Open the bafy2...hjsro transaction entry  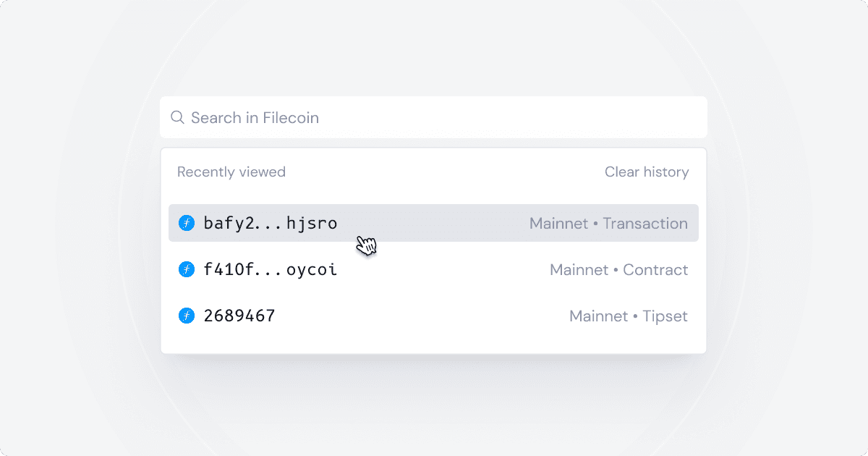click(433, 223)
